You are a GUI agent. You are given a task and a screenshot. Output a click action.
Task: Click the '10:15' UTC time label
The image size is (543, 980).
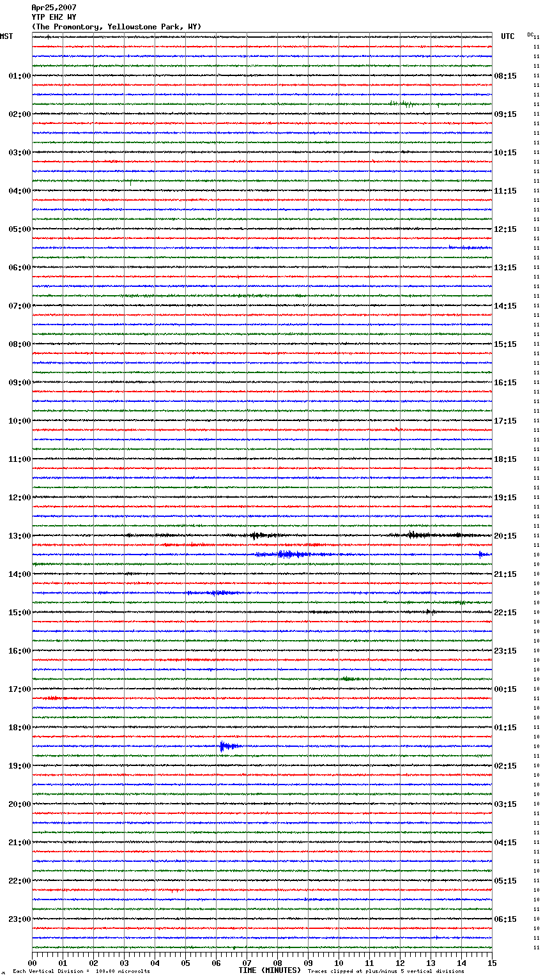[x=505, y=153]
